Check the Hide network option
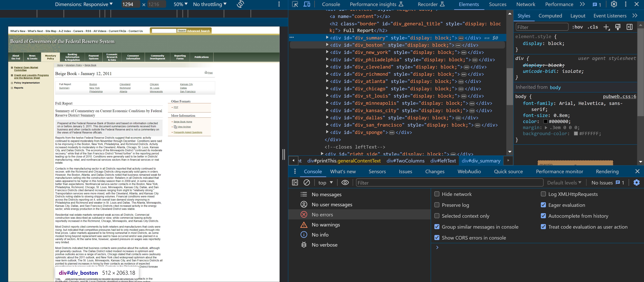The width and height of the screenshot is (644, 282). click(437, 194)
